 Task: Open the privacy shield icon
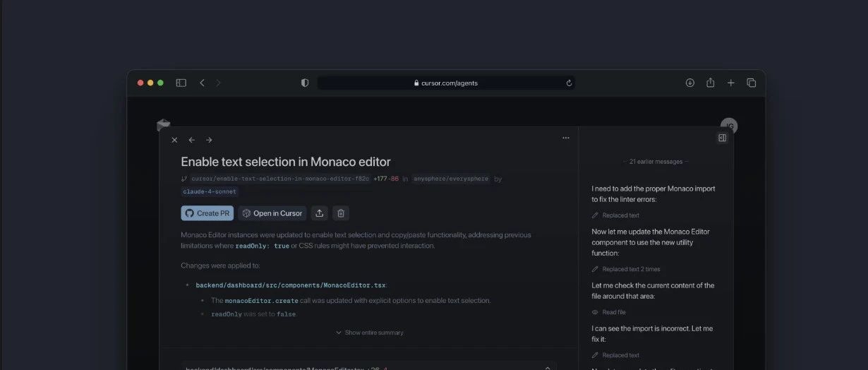305,83
